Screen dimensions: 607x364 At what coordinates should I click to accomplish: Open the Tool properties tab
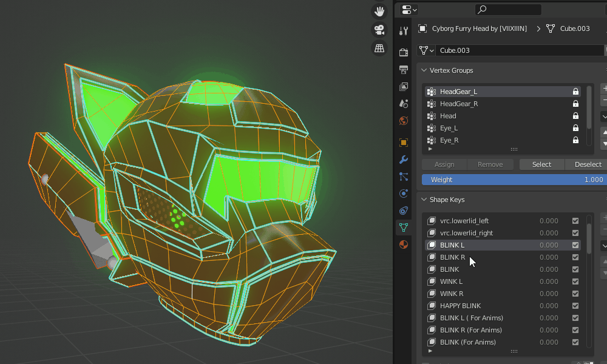point(404,31)
